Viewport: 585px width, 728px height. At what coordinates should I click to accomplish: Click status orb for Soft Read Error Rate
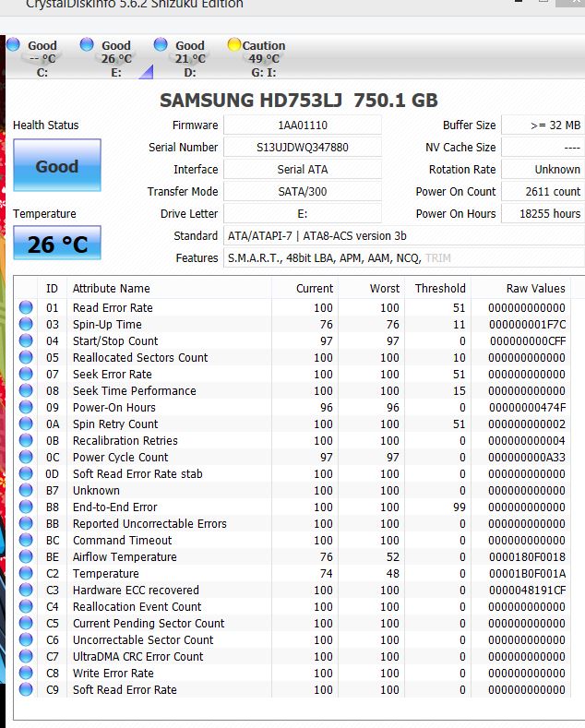tap(26, 689)
